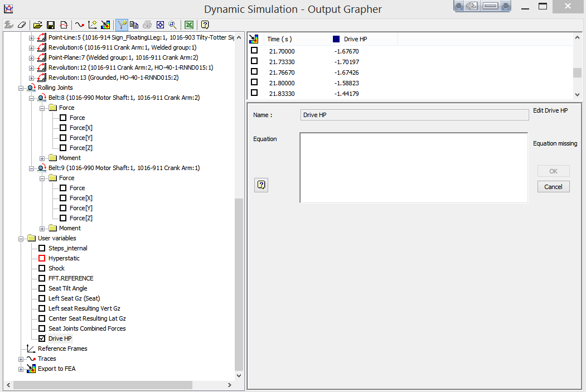Click the new curve document icon
Viewport: 586px width, 392px height.
(x=64, y=25)
